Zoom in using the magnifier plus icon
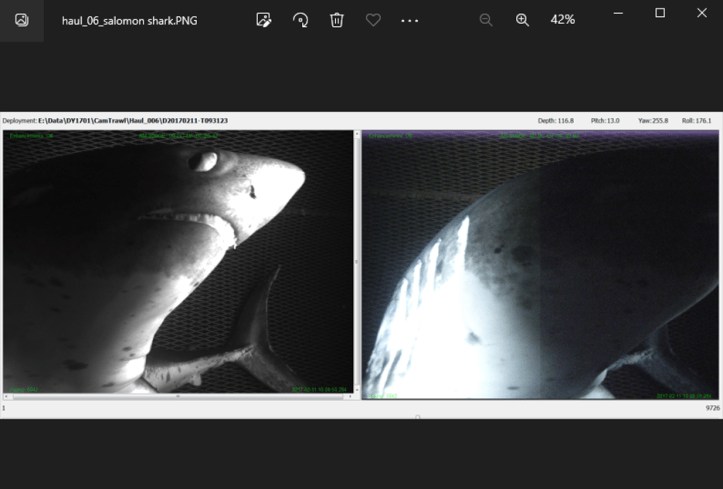 pos(522,20)
